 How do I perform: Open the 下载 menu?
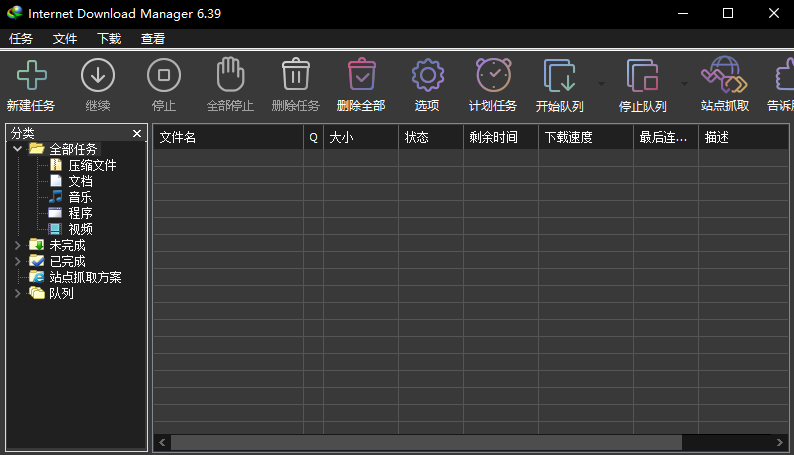[x=109, y=38]
